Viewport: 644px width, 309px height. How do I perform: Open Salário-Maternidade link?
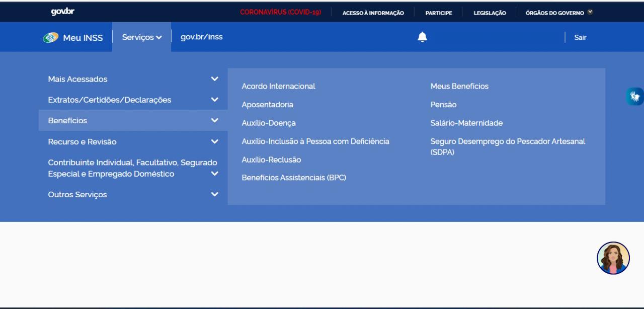click(466, 123)
